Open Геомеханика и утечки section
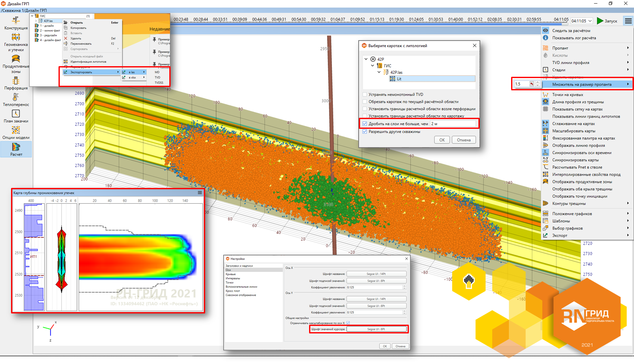The width and height of the screenshot is (634, 364). tap(16, 42)
